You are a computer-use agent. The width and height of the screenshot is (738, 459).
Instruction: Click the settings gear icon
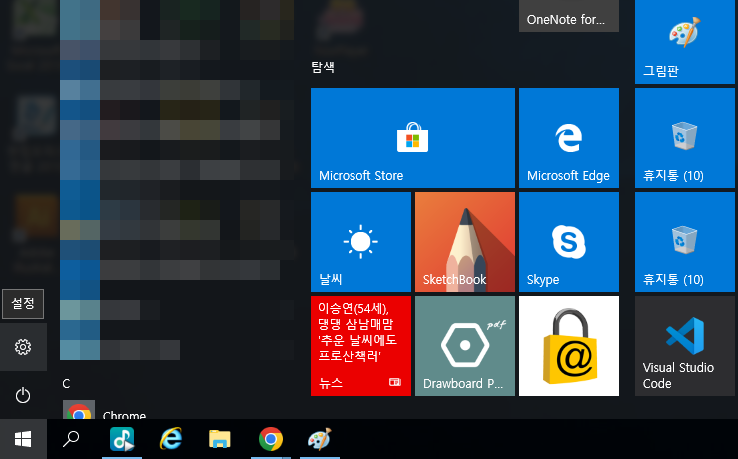pos(23,347)
